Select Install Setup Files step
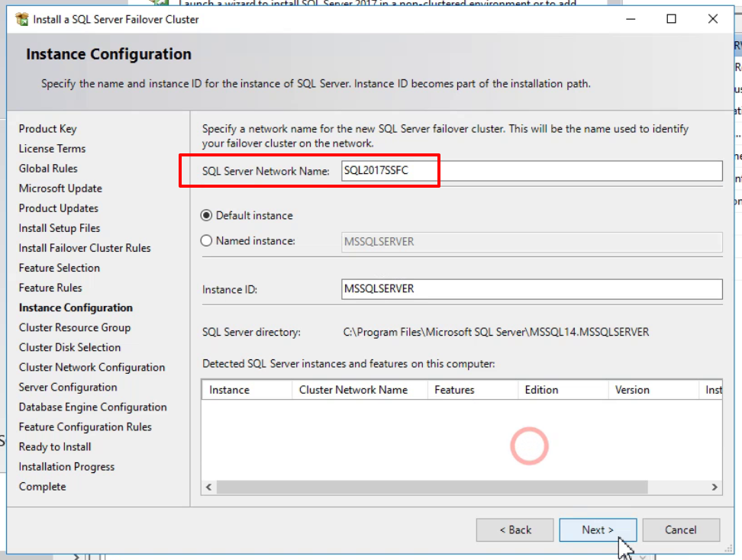This screenshot has width=742, height=560. pyautogui.click(x=60, y=228)
